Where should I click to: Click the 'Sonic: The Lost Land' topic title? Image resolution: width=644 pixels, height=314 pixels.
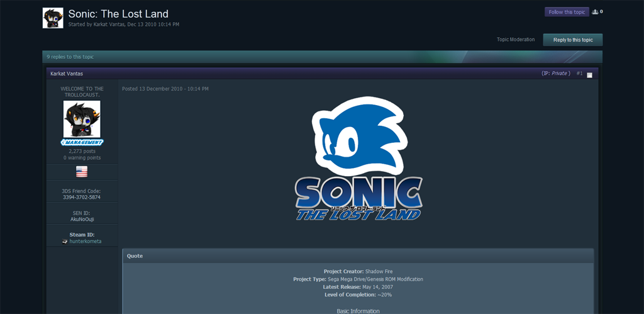(x=118, y=14)
